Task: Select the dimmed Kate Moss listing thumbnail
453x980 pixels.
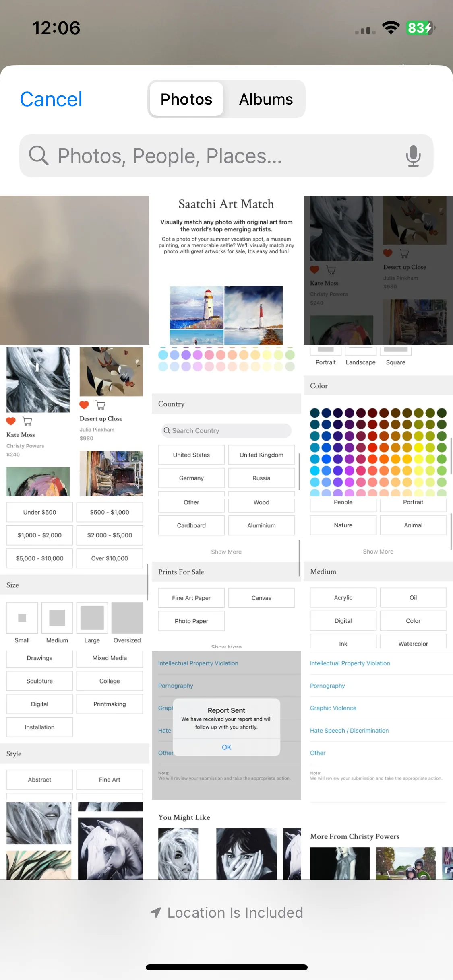Action: point(378,270)
